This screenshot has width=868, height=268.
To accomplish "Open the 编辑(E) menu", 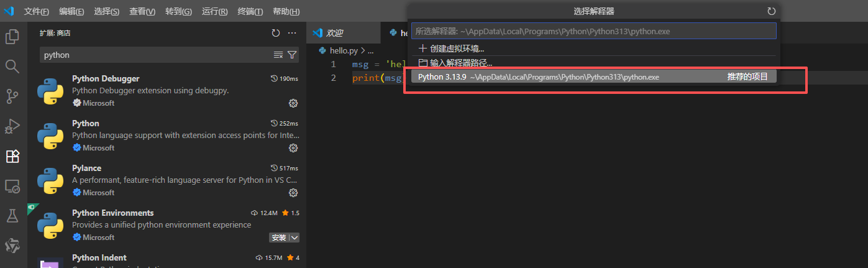I will click(72, 12).
